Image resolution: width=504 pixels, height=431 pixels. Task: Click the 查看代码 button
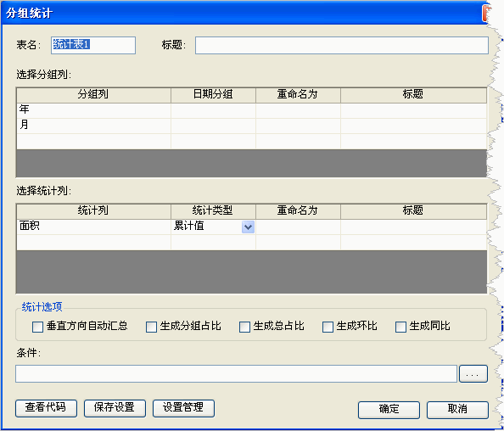coord(46,408)
